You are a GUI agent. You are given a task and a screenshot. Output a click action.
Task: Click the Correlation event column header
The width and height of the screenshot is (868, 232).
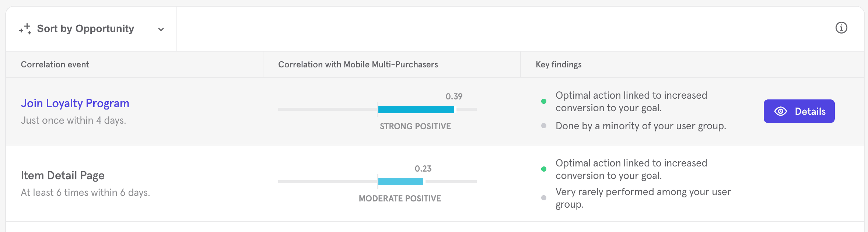(x=55, y=64)
